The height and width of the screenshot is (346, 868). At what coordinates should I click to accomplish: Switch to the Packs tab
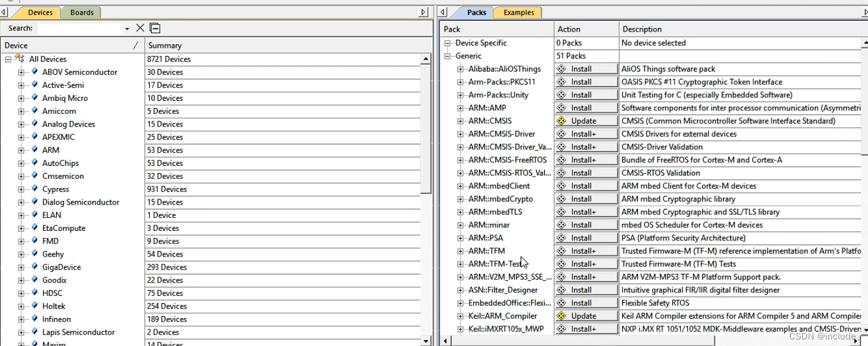pos(476,13)
